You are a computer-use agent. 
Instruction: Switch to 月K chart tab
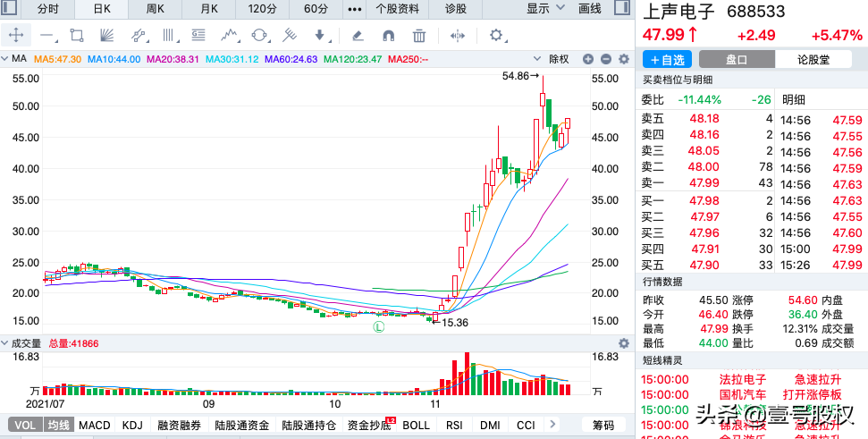pos(209,9)
